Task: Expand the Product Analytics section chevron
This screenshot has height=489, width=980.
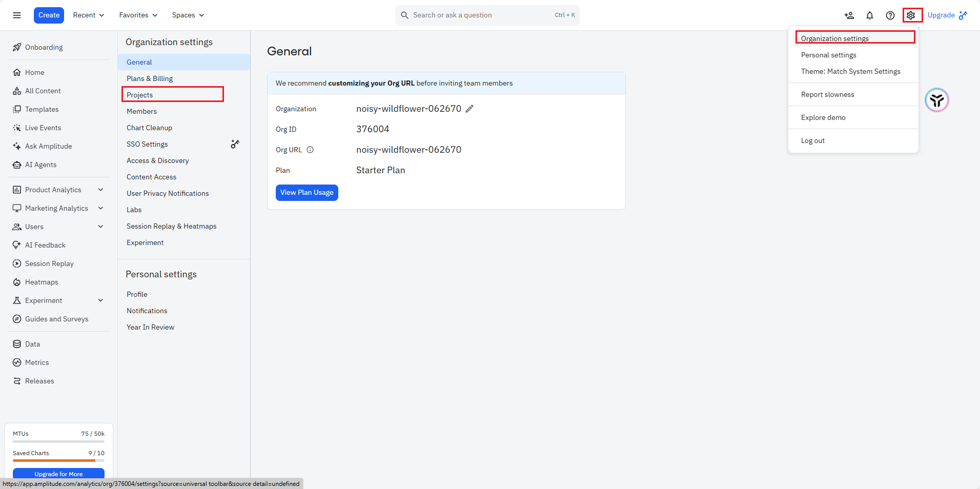Action: [100, 190]
